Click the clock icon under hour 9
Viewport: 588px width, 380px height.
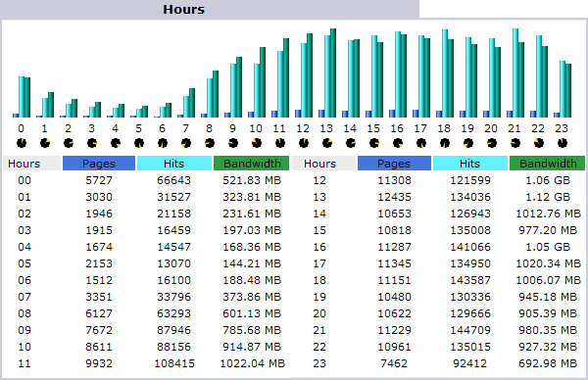(233, 143)
